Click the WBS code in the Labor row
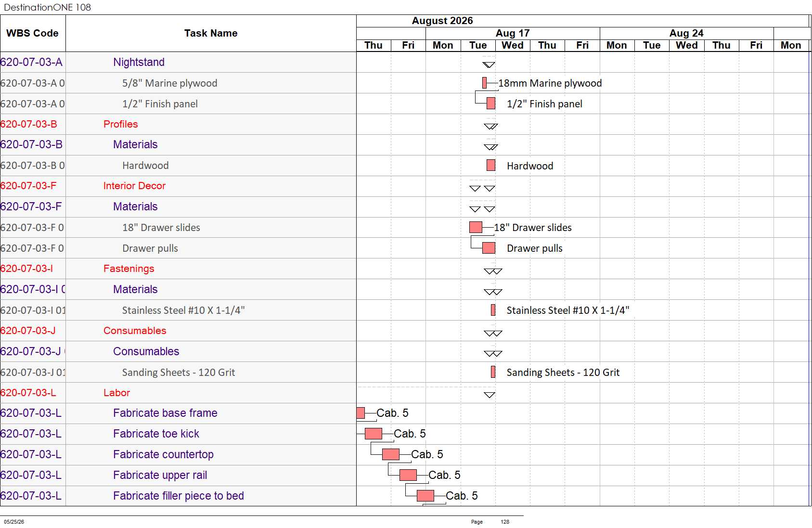Viewport: 812px width, 528px height. click(28, 393)
